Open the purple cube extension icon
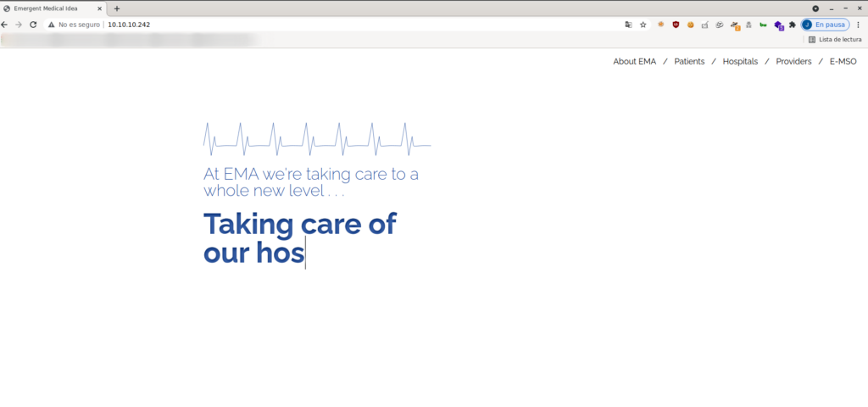 (x=778, y=25)
